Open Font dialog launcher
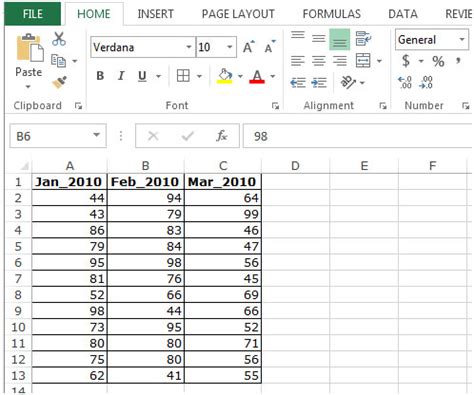 pyautogui.click(x=275, y=106)
